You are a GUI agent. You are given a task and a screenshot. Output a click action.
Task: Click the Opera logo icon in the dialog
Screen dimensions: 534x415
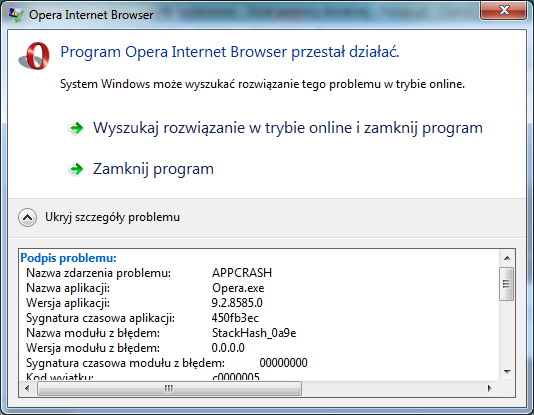pos(34,56)
